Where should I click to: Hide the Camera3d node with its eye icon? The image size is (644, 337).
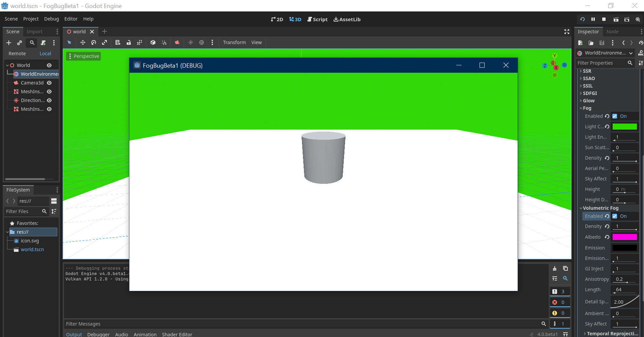click(x=49, y=83)
